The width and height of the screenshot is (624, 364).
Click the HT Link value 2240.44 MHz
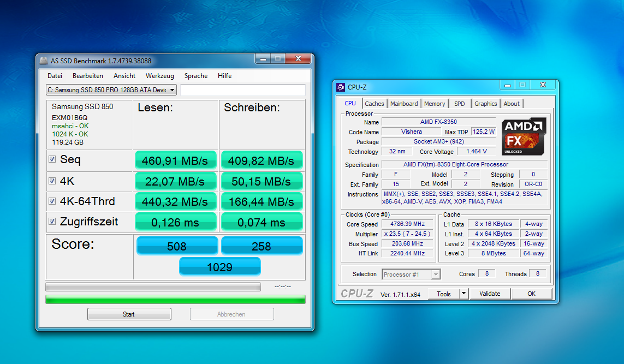[x=407, y=253]
